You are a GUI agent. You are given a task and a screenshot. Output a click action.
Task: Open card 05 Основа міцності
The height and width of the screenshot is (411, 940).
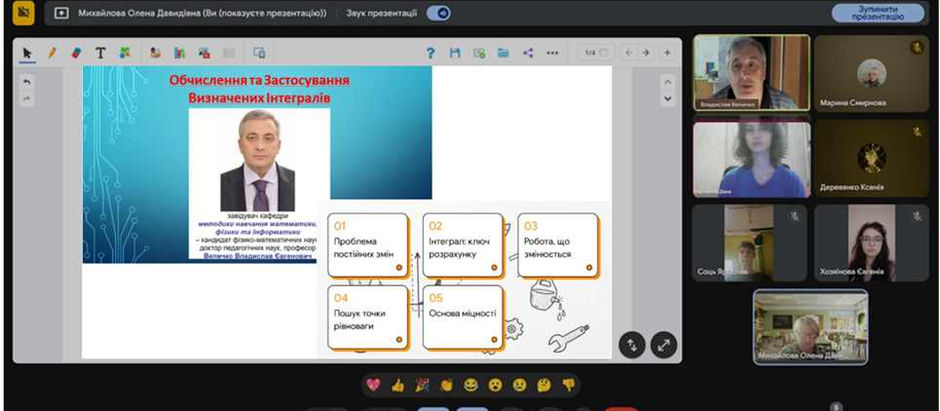coord(463,317)
